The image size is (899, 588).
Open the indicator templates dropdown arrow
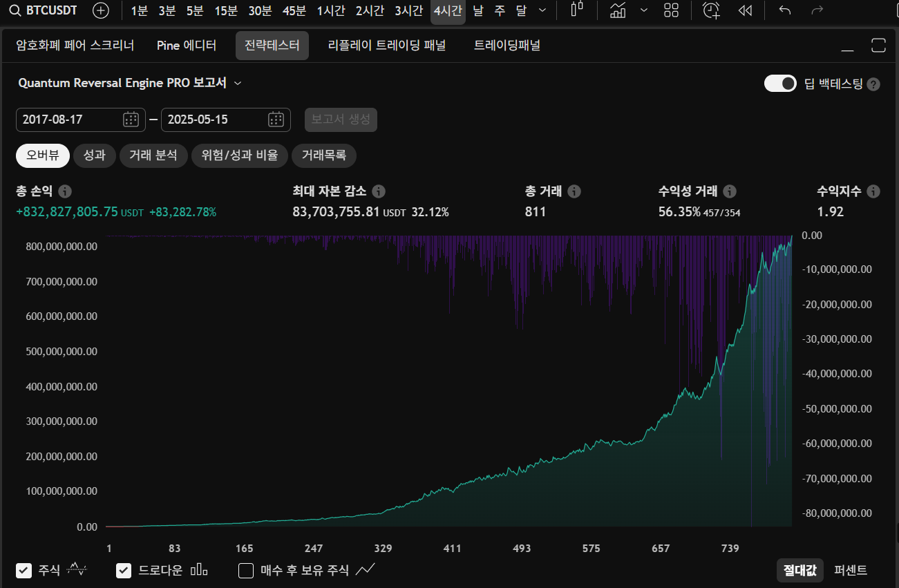pos(644,10)
